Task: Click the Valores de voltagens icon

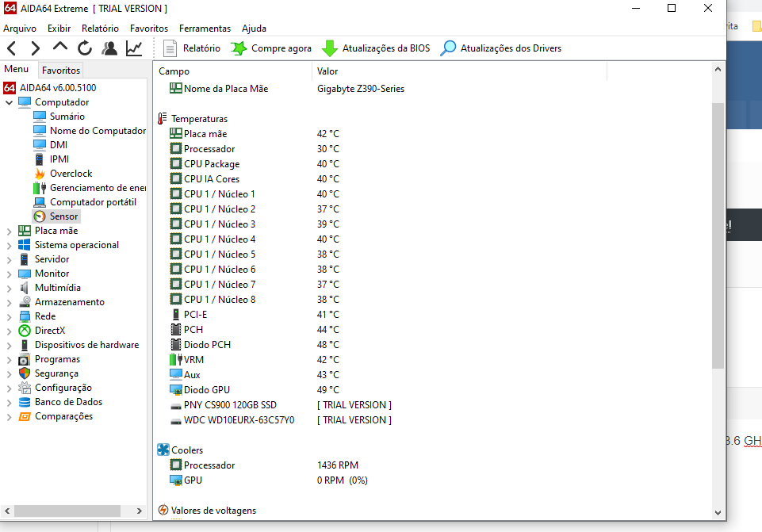Action: point(163,510)
